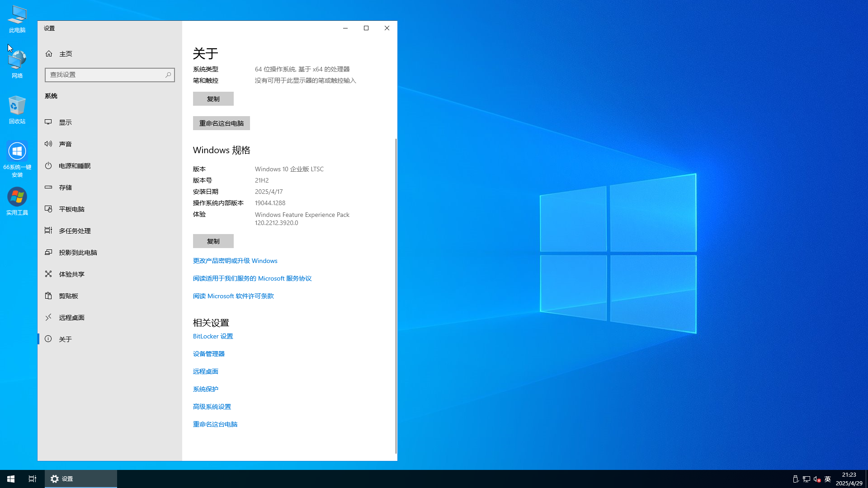Click the network tray icon
The height and width of the screenshot is (488, 868).
(806, 479)
